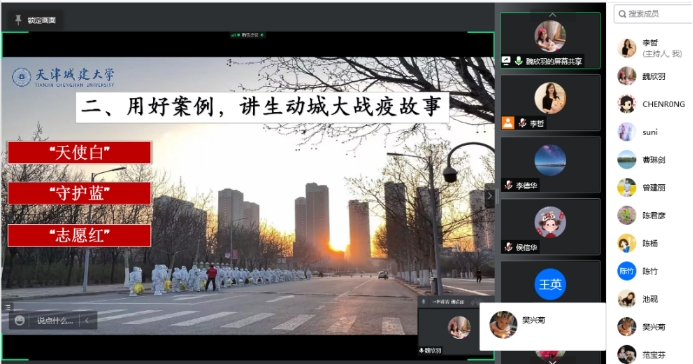Click CHENRONG's avatar in the member list

click(x=626, y=104)
